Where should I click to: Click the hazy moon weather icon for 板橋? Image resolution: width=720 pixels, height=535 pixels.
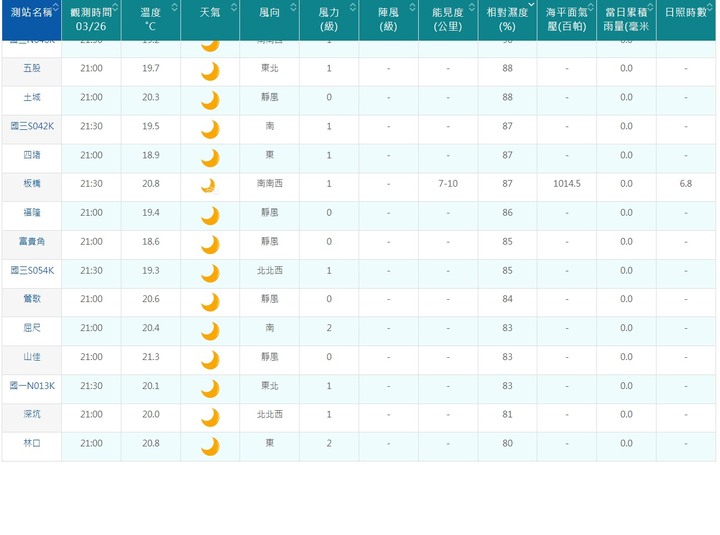point(210,186)
